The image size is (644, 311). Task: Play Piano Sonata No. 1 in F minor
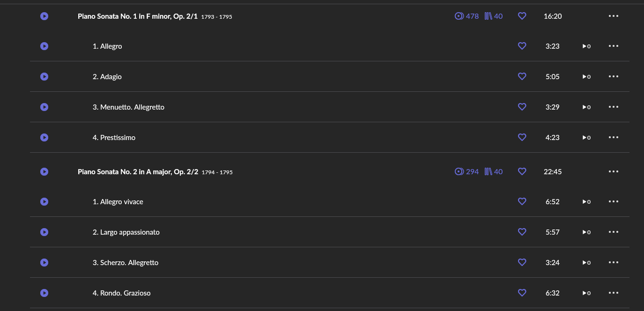tap(44, 16)
